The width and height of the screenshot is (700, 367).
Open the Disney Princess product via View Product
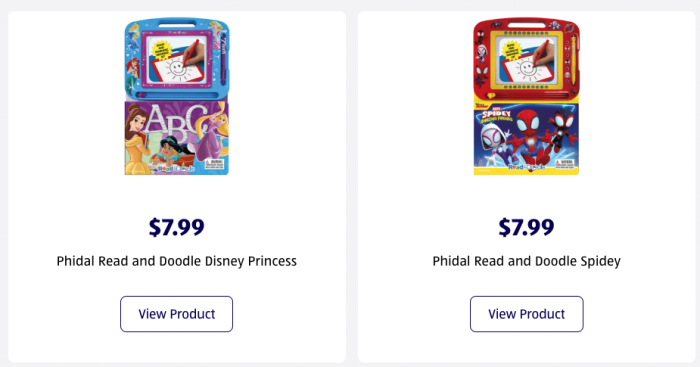click(176, 314)
